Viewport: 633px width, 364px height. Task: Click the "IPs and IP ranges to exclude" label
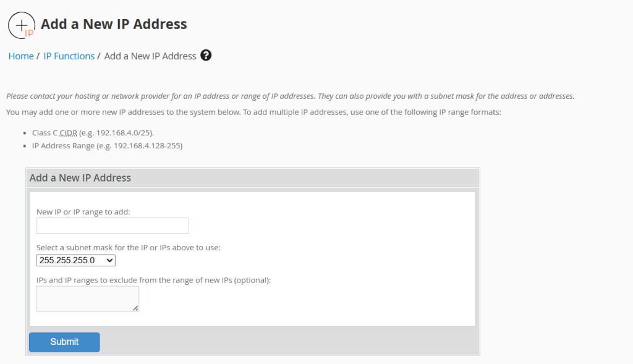(x=153, y=280)
